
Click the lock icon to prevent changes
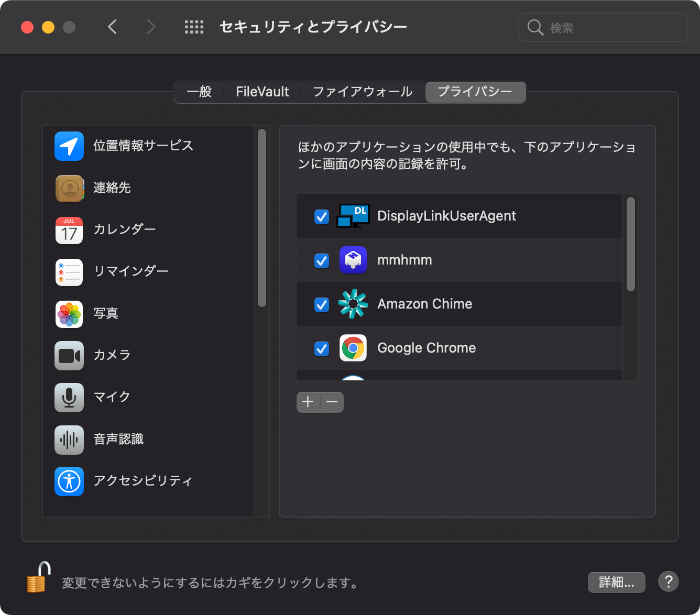point(39,577)
